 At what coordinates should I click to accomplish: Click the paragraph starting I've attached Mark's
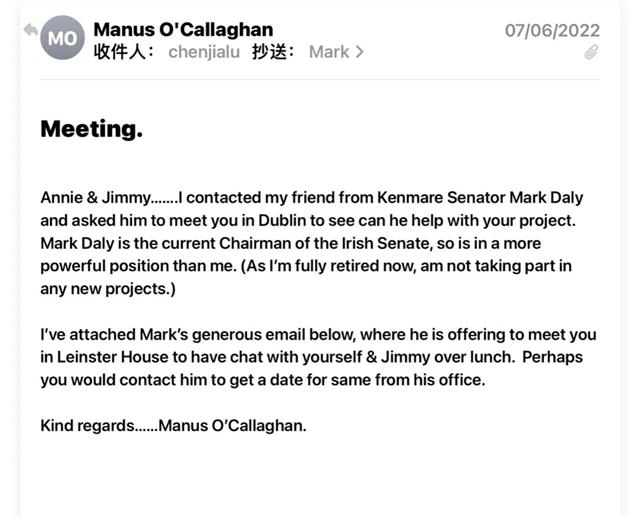point(318,357)
